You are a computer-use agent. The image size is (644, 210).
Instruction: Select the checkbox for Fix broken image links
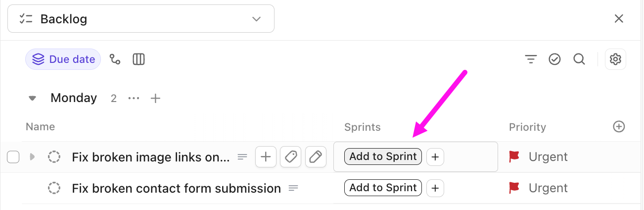(x=13, y=157)
